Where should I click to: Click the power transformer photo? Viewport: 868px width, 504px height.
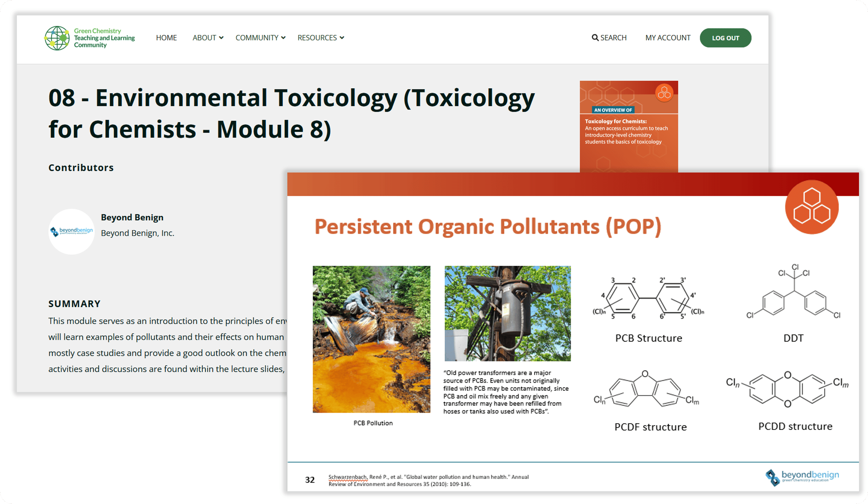point(507,313)
